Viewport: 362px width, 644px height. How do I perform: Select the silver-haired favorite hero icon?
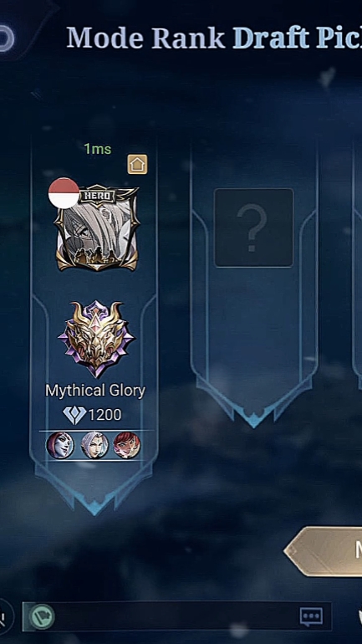click(94, 445)
